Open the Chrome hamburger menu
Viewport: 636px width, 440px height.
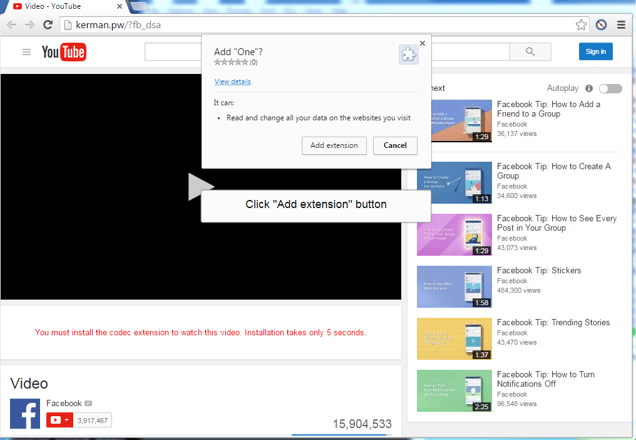pos(622,24)
